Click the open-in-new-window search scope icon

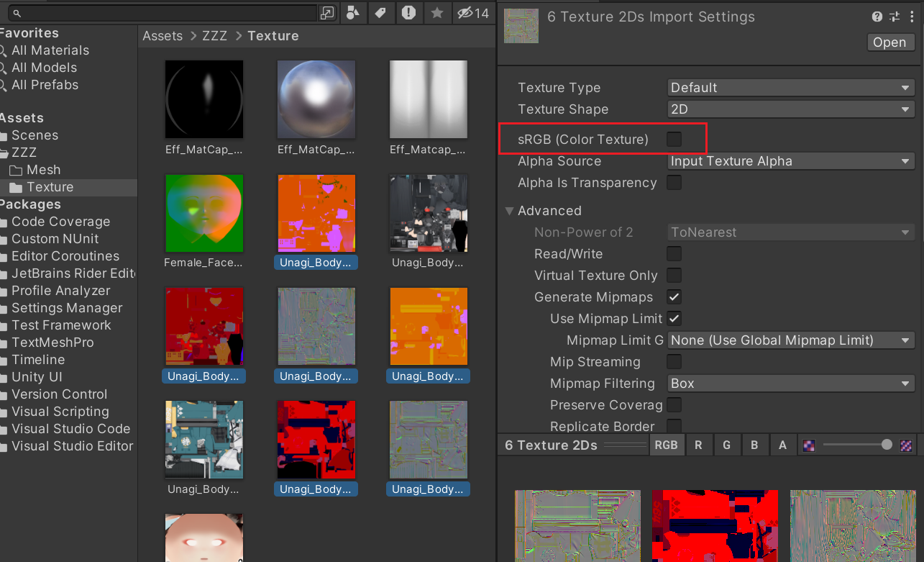coord(327,13)
